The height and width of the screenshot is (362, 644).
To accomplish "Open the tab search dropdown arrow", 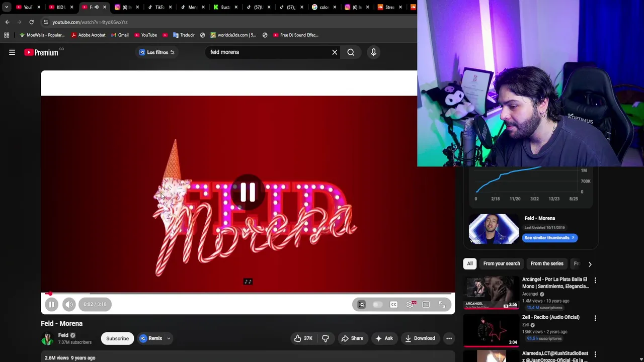I will pos(7,7).
